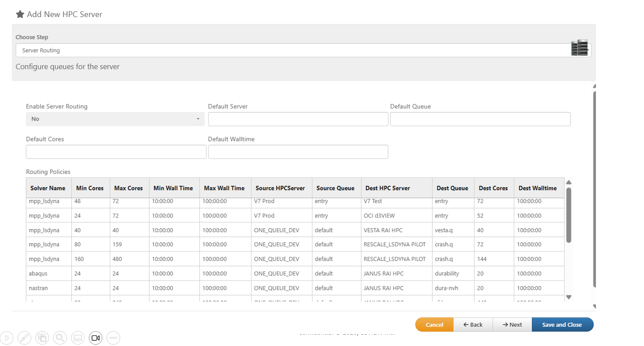Click the Default Server input field

tap(298, 119)
